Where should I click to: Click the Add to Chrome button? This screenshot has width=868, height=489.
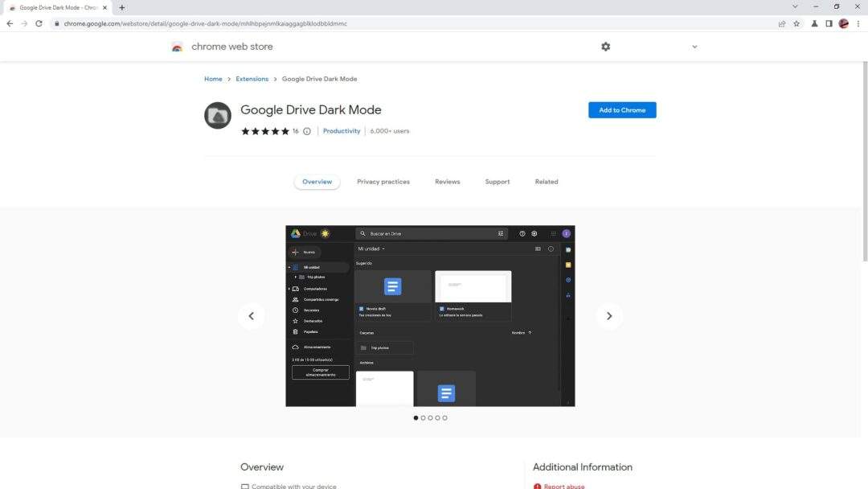pyautogui.click(x=622, y=110)
